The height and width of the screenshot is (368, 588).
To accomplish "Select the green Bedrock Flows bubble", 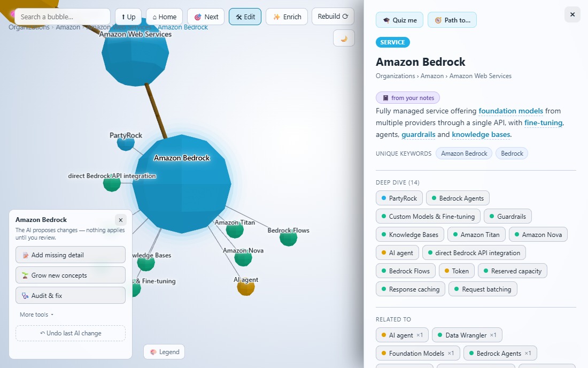I will pos(288,237).
